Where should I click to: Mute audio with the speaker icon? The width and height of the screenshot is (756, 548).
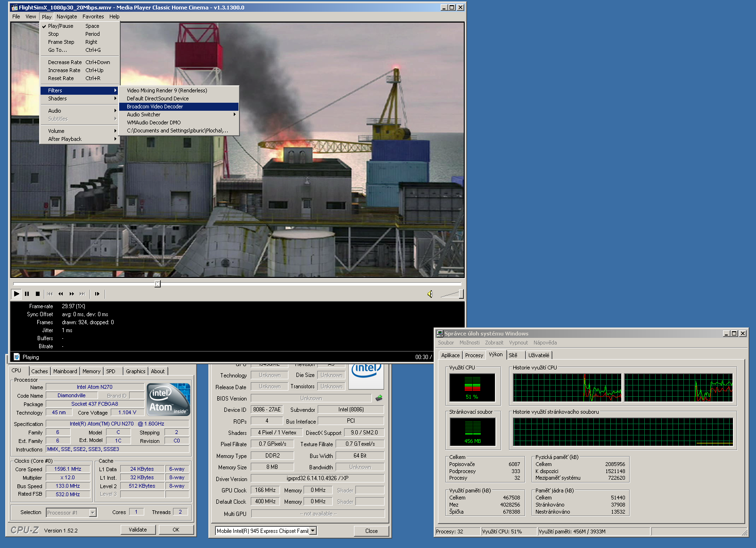coord(430,294)
